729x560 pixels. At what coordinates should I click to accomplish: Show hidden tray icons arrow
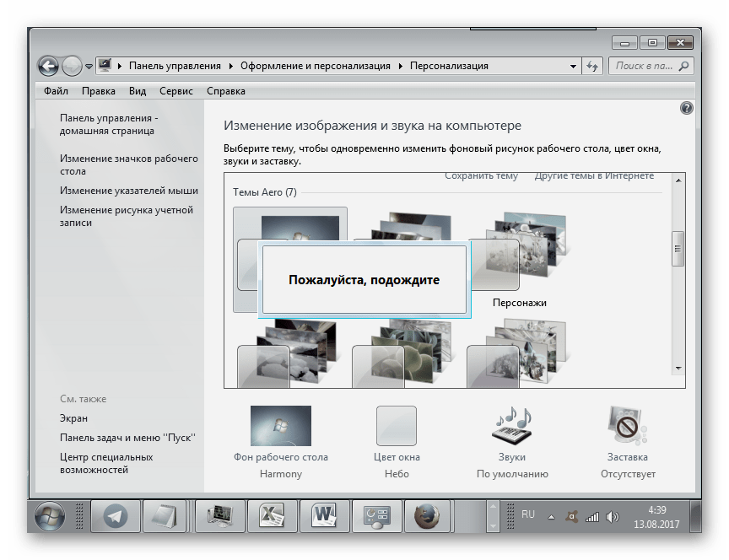pyautogui.click(x=552, y=517)
